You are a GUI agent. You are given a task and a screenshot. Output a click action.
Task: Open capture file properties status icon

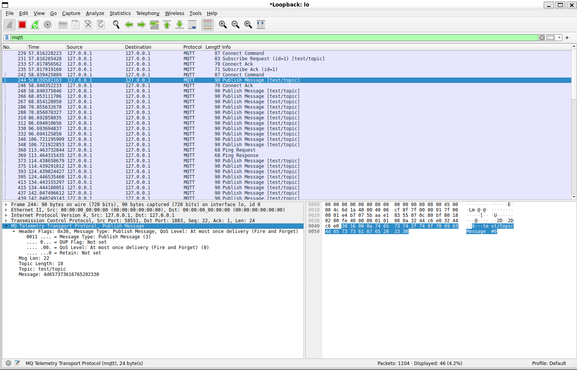[x=17, y=363]
